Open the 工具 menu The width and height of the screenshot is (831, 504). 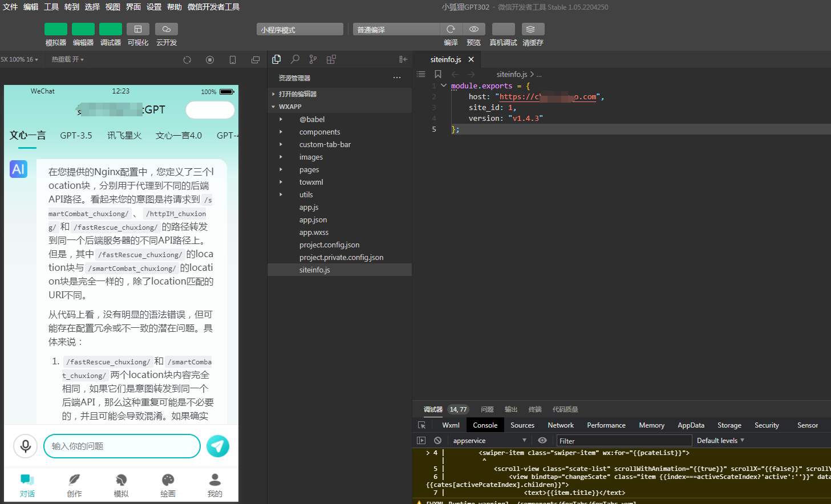[x=51, y=7]
